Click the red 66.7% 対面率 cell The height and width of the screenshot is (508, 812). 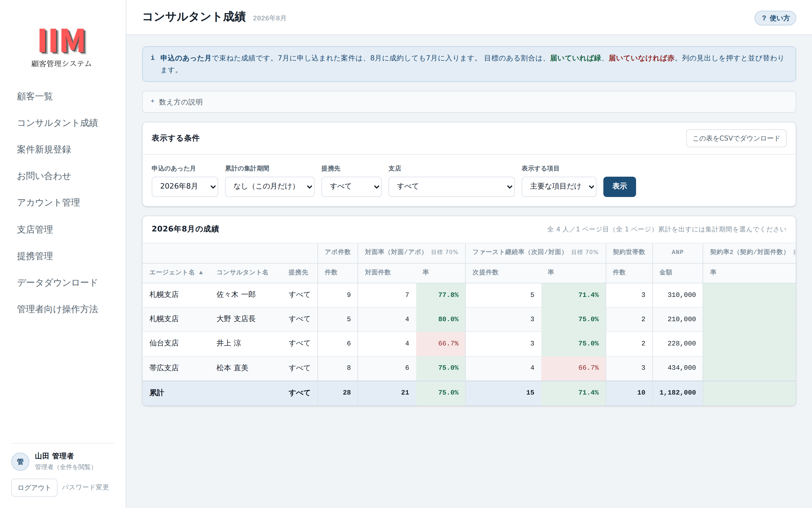click(441, 343)
